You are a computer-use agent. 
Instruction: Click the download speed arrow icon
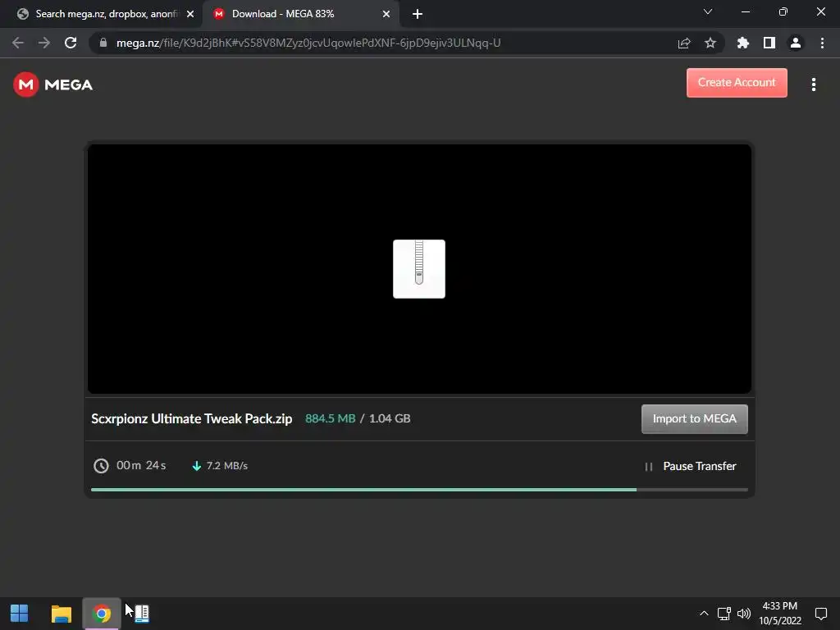click(x=197, y=466)
